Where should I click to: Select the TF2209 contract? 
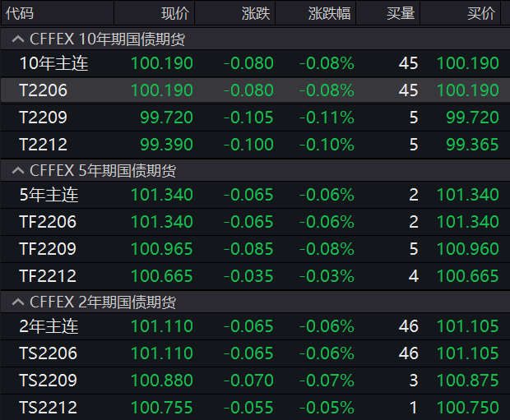click(48, 249)
